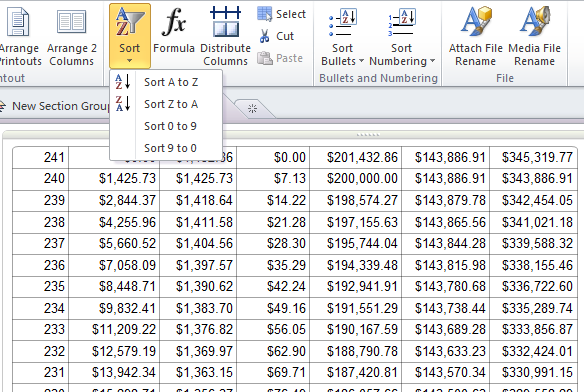
Task: Expand the Sort Numbering dropdown
Action: 402,37
